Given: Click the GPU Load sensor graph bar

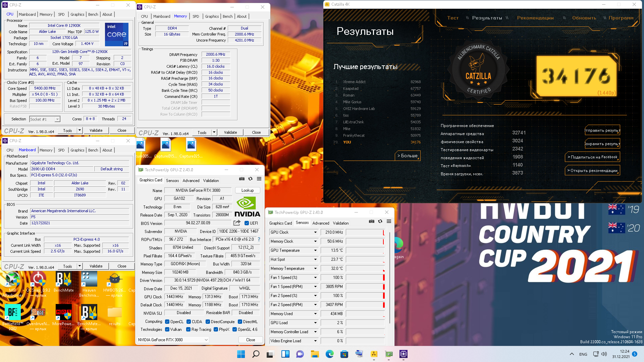Looking at the screenshot, I should click(x=365, y=323).
